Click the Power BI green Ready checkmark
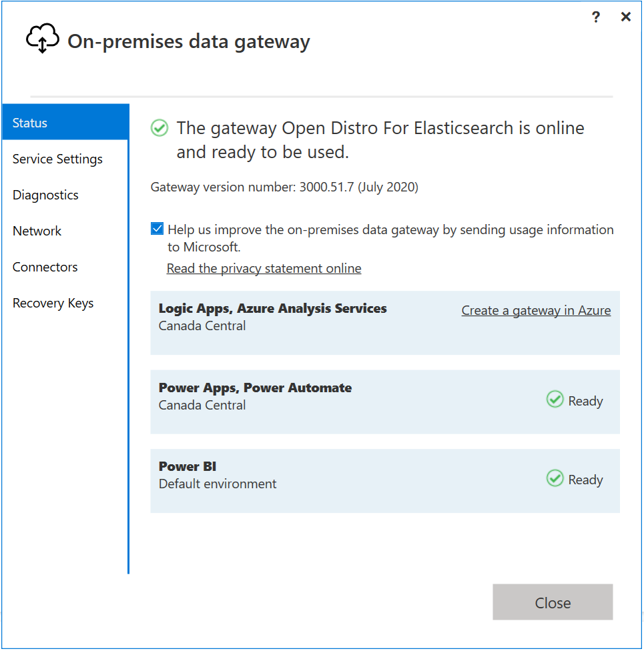The image size is (644, 651). tap(555, 478)
